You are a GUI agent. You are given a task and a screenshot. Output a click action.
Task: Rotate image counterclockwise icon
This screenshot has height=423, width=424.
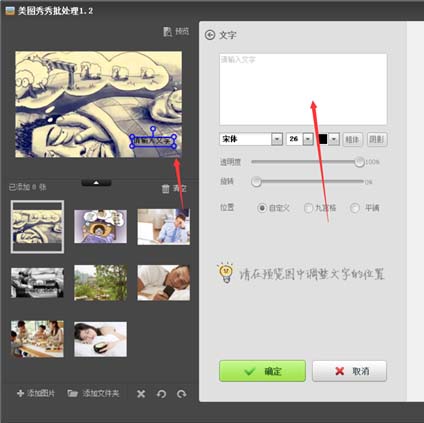tap(161, 394)
